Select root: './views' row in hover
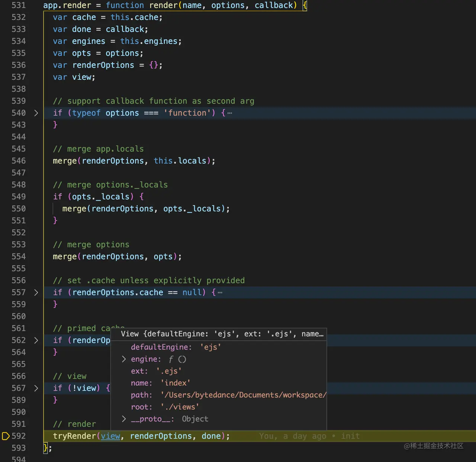 tap(219, 407)
